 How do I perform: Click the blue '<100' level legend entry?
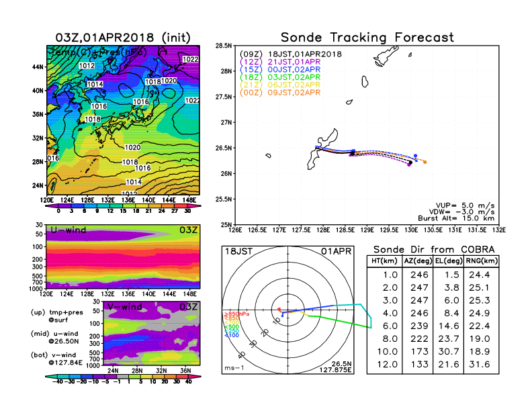click(x=231, y=335)
